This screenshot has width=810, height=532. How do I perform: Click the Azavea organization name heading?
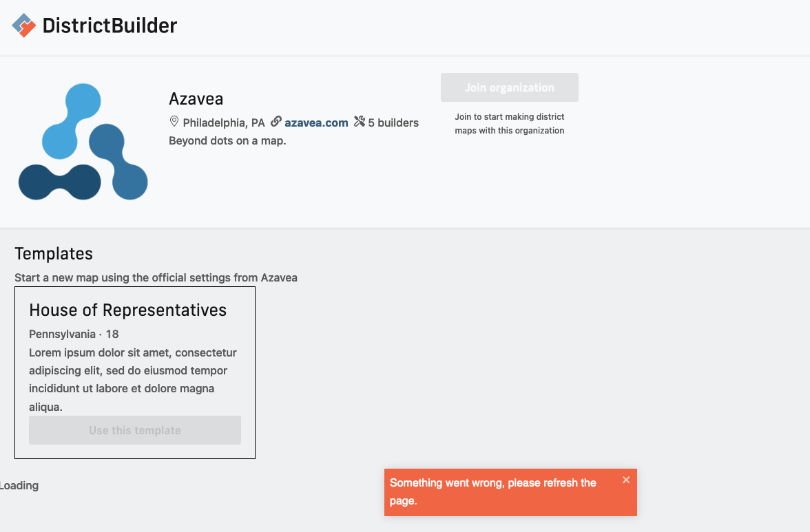pyautogui.click(x=196, y=98)
